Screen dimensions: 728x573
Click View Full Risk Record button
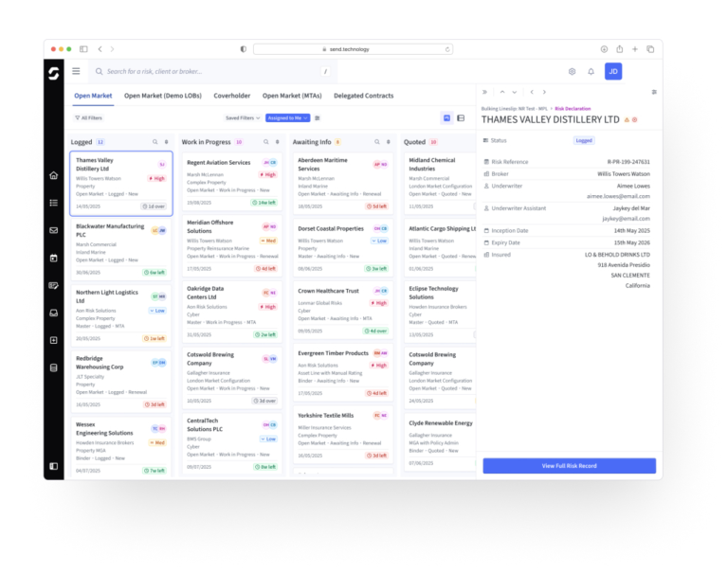click(x=569, y=466)
